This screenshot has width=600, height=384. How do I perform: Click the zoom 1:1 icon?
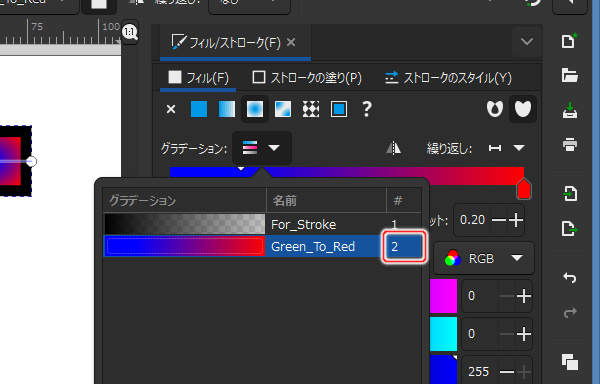(x=130, y=32)
